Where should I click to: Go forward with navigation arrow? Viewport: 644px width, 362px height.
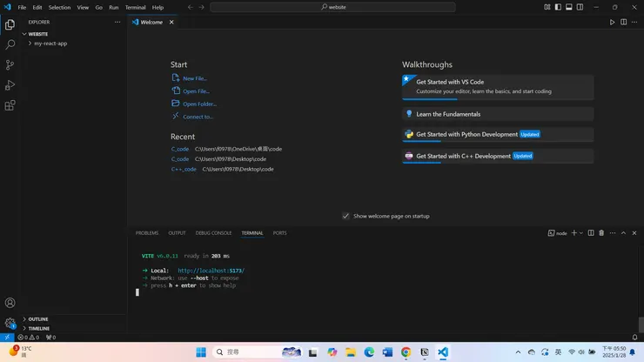201,7
